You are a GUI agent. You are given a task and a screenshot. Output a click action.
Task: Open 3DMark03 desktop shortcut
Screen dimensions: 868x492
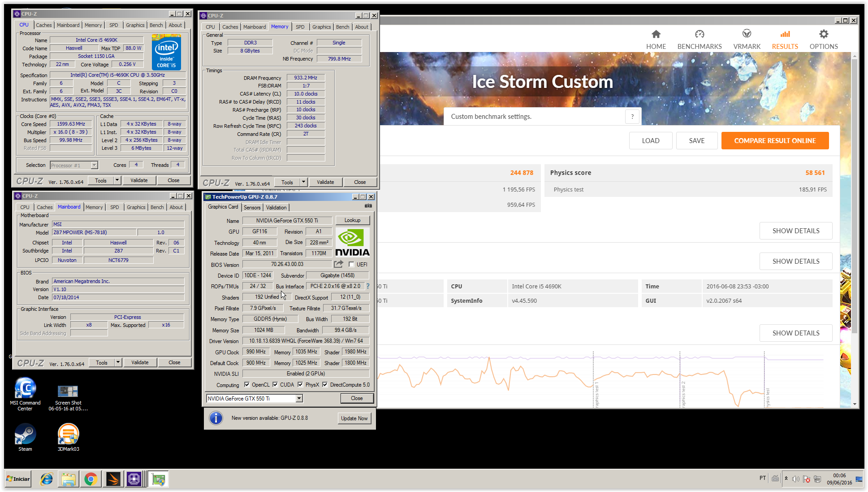click(x=68, y=438)
